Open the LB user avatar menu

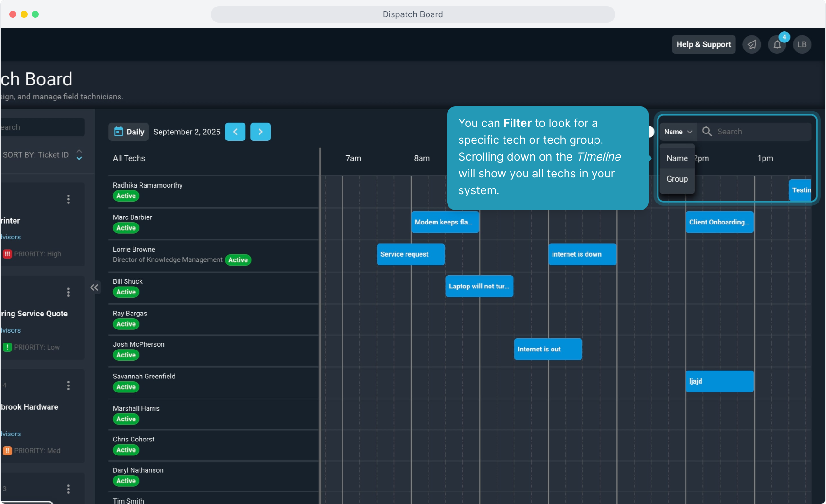pyautogui.click(x=802, y=45)
